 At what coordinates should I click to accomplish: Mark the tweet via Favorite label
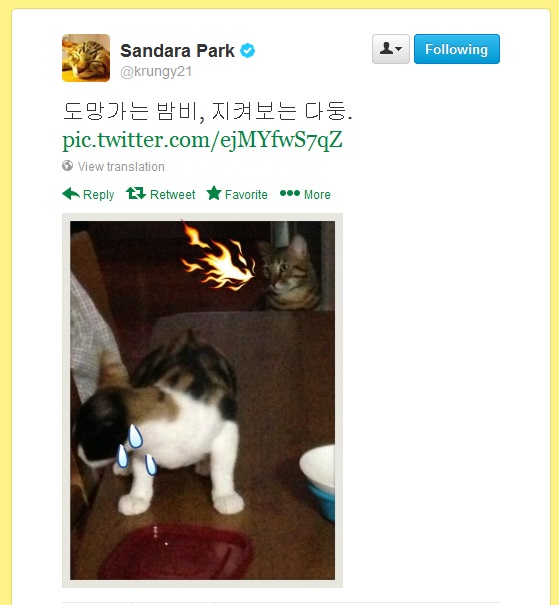pos(246,194)
